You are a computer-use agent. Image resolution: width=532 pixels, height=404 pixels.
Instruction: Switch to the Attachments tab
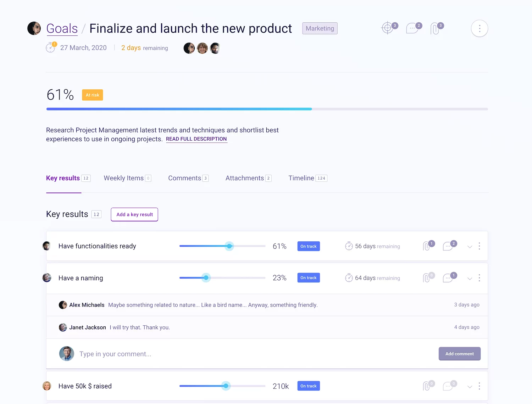[248, 178]
